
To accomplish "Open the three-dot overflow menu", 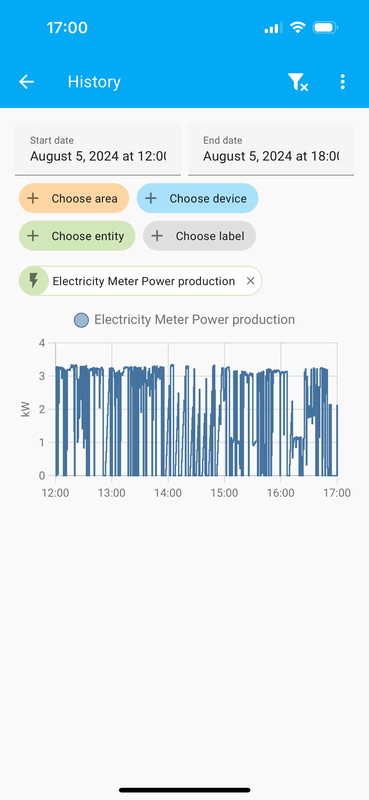I will click(x=342, y=82).
